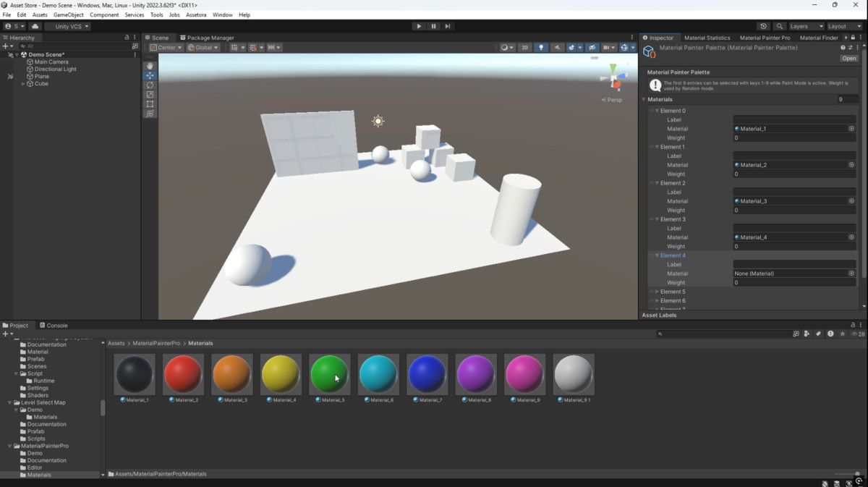
Task: Open the Inspector preset selector icon
Action: [850, 48]
